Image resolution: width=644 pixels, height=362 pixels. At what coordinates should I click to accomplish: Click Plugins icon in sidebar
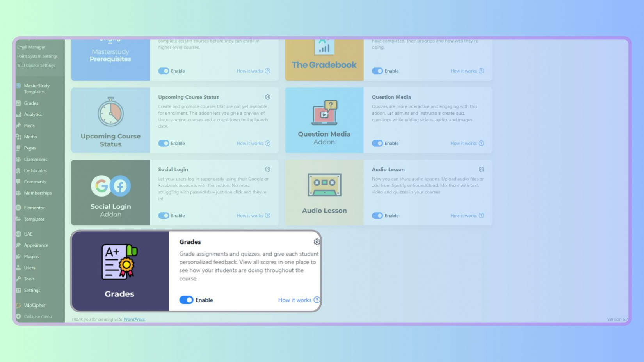(18, 256)
